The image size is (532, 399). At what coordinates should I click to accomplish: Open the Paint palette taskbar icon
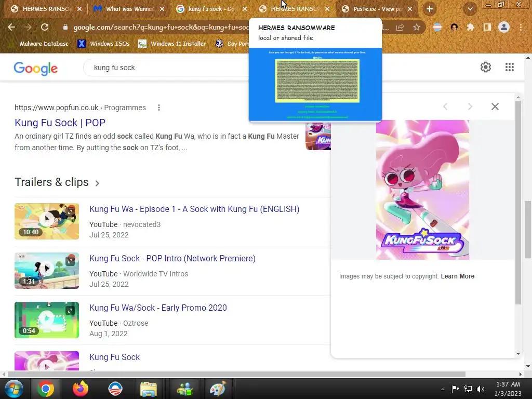(218, 389)
